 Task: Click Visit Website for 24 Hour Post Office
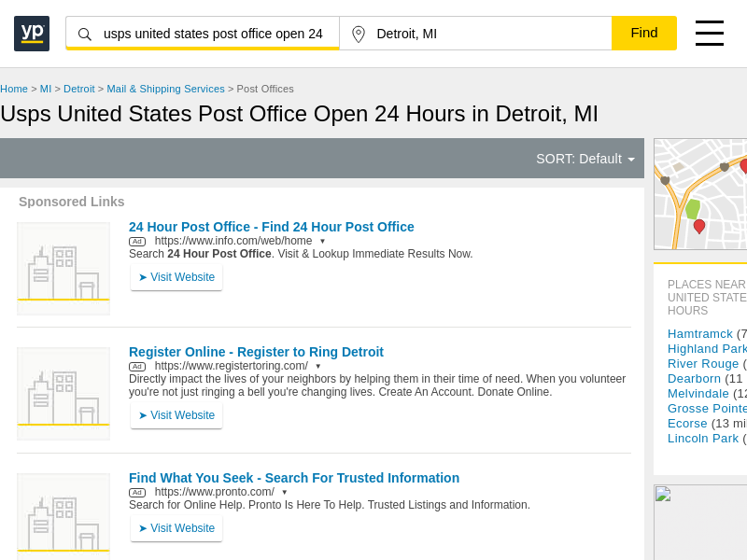(176, 277)
